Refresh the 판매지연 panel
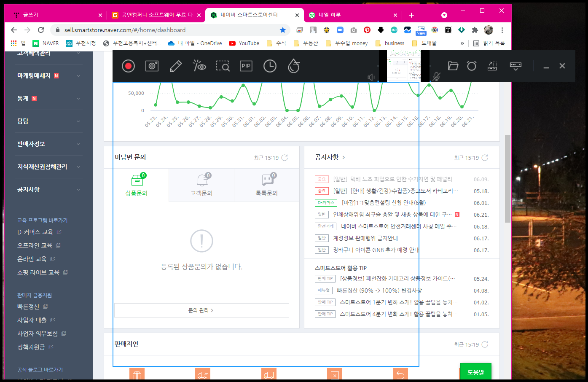The width and height of the screenshot is (588, 382). tap(485, 344)
